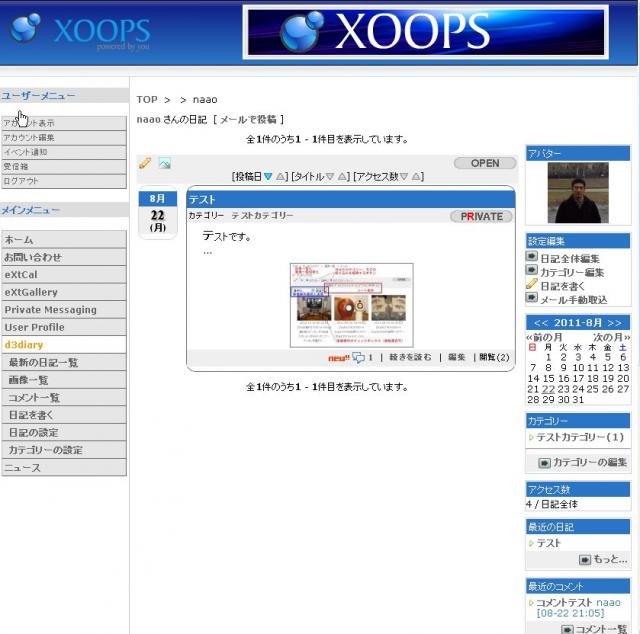The width and height of the screenshot is (640, 634).
Task: Click ログアウト to log out
Action: pyautogui.click(x=64, y=181)
